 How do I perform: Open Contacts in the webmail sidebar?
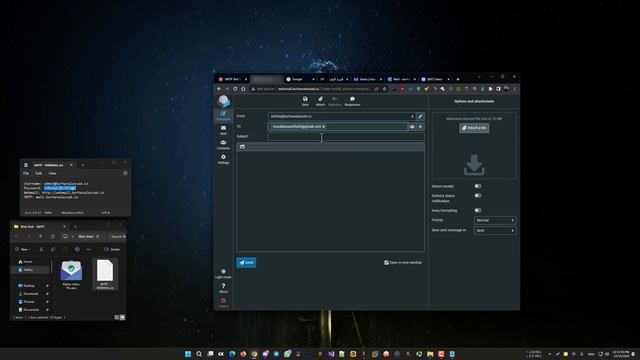[x=223, y=144]
